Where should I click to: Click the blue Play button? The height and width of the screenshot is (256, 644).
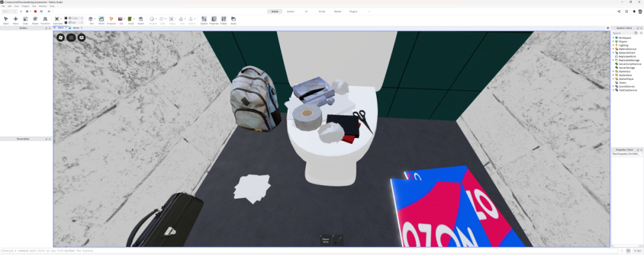click(x=21, y=12)
